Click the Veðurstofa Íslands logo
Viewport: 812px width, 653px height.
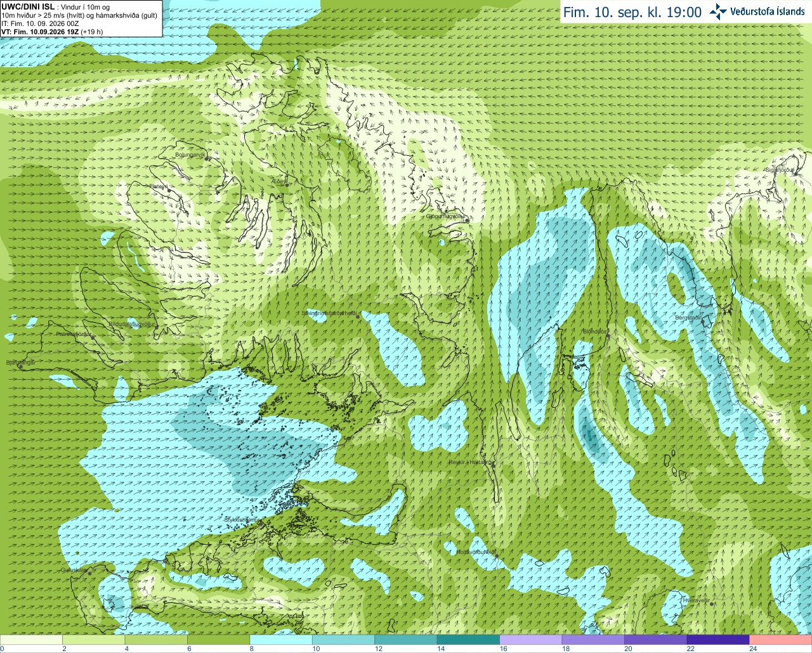pos(757,11)
